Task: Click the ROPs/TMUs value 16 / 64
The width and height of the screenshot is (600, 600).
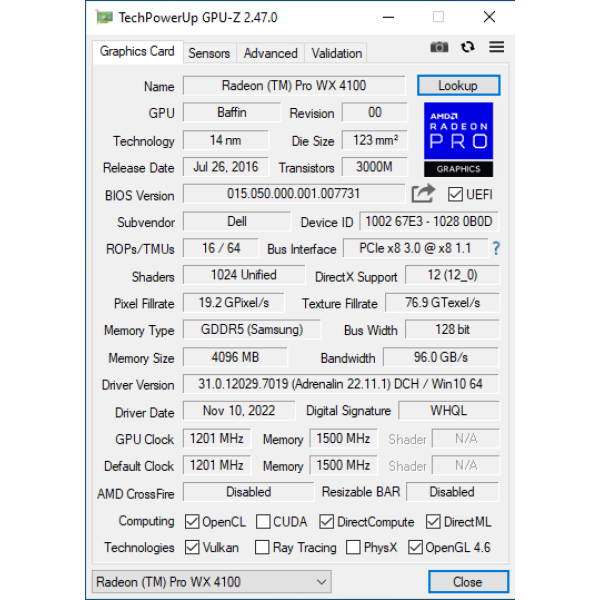Action: click(x=221, y=248)
